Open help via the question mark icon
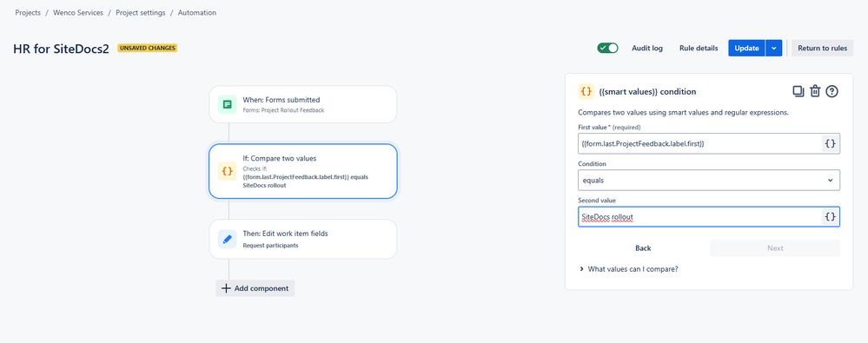Image resolution: width=868 pixels, height=343 pixels. click(x=832, y=91)
